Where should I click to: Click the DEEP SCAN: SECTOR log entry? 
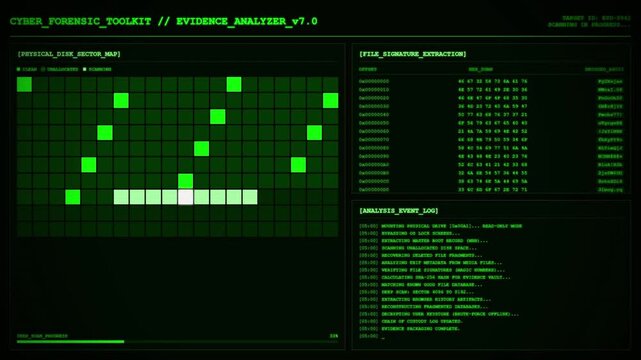pyautogui.click(x=417, y=292)
